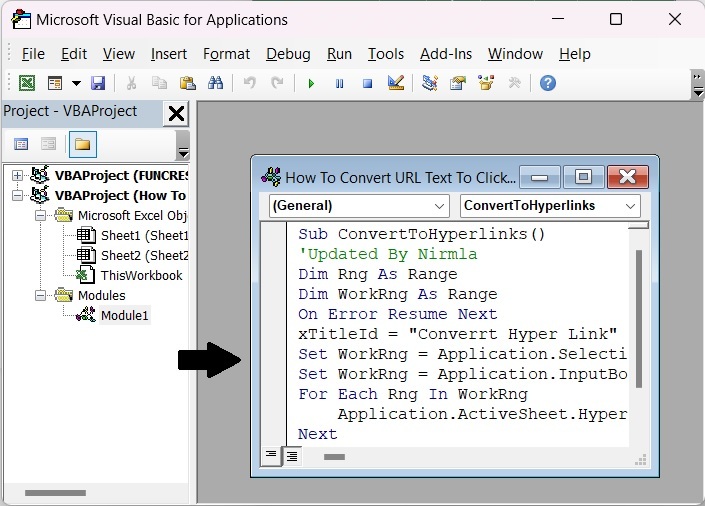This screenshot has width=705, height=506.
Task: Switch to Procedure View button
Action: tap(271, 456)
